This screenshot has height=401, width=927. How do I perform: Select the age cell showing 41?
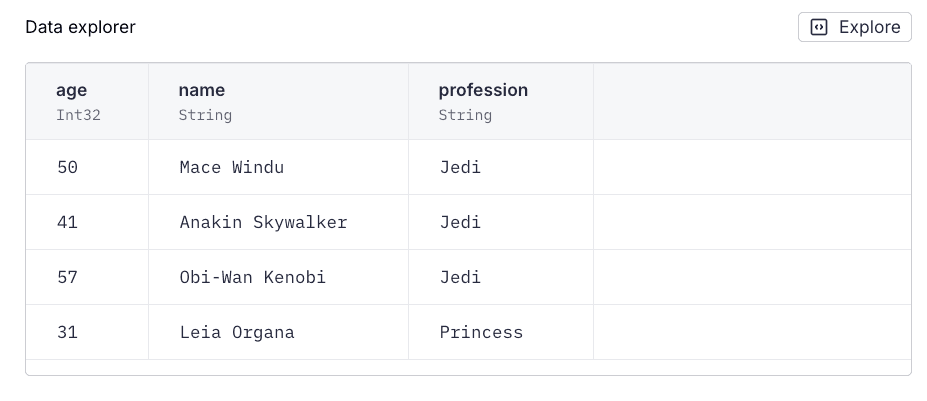(68, 222)
